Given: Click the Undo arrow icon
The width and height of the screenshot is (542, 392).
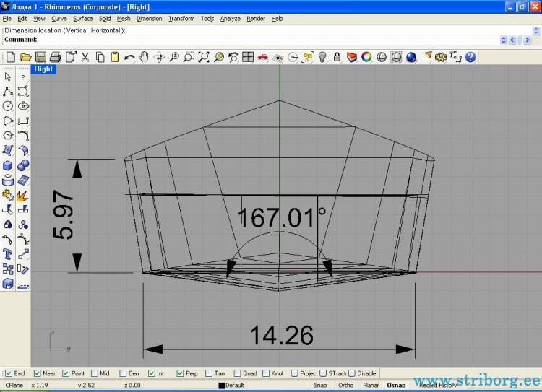Looking at the screenshot, I should pyautogui.click(x=129, y=57).
